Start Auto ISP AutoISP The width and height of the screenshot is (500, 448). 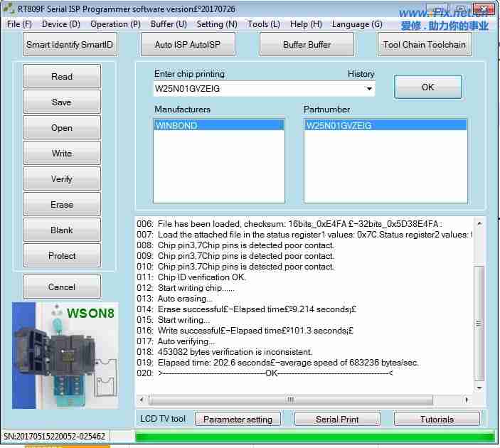(x=188, y=45)
